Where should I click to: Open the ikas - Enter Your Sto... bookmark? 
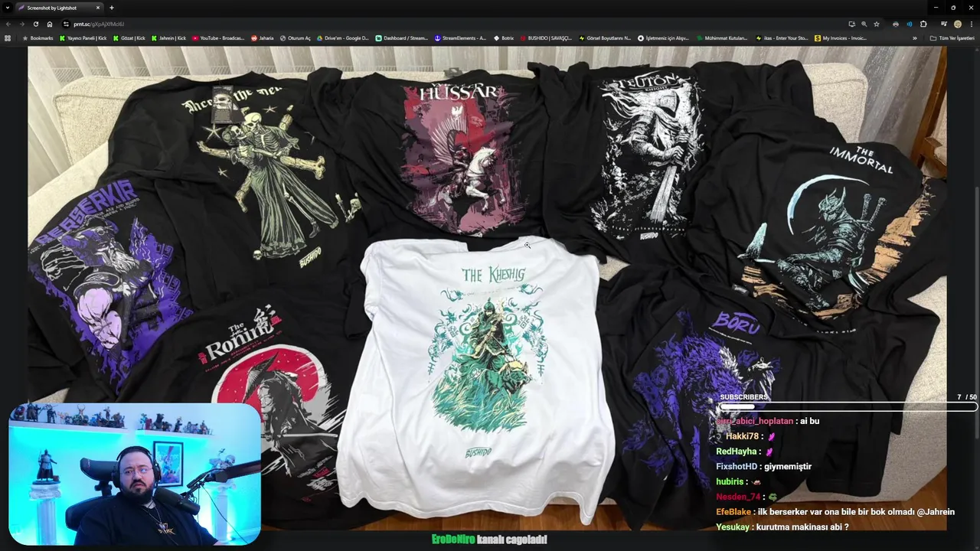782,37
